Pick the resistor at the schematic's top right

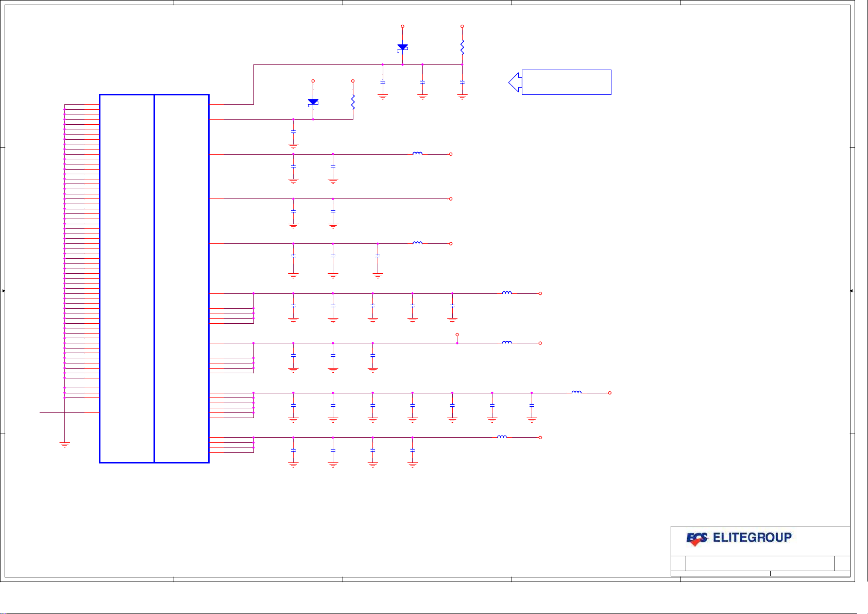pyautogui.click(x=462, y=47)
